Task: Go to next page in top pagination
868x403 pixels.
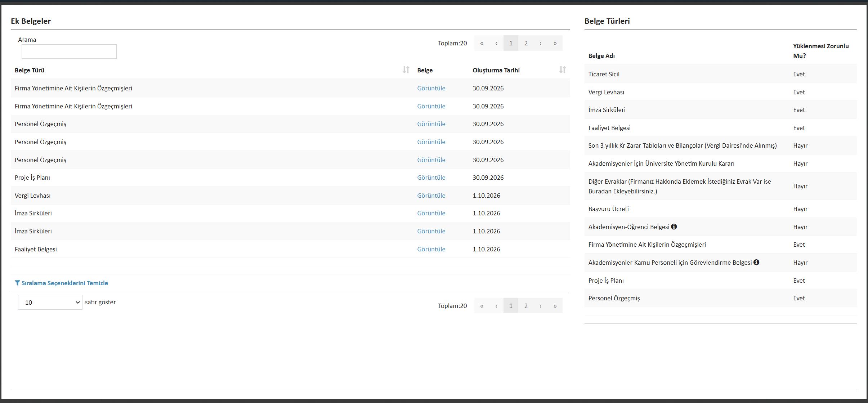Action: [x=541, y=43]
